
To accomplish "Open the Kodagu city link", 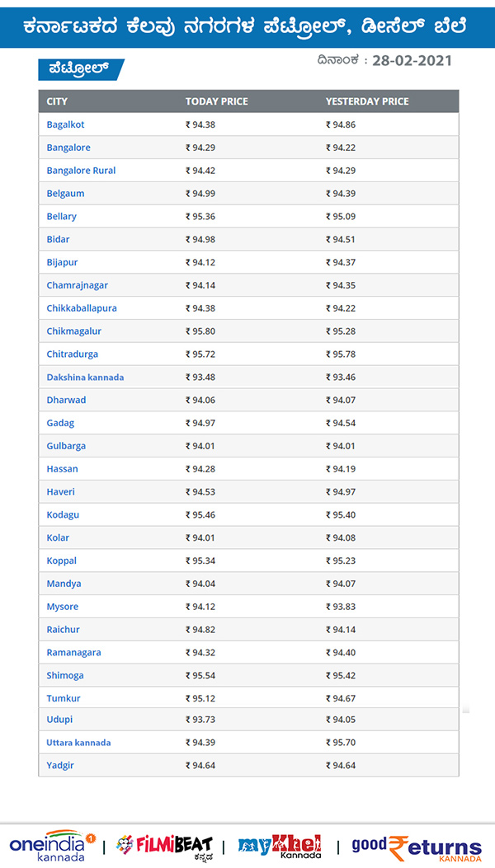I will pos(63,515).
